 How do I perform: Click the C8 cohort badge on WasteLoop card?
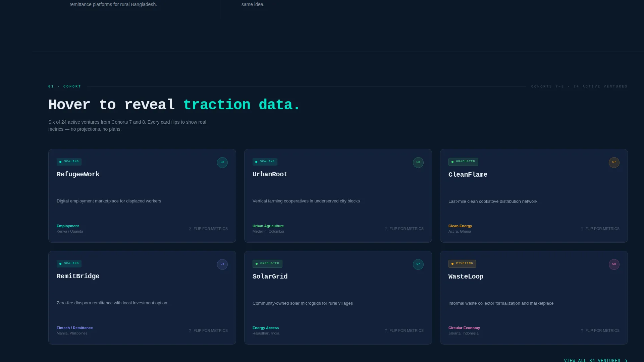(x=614, y=264)
